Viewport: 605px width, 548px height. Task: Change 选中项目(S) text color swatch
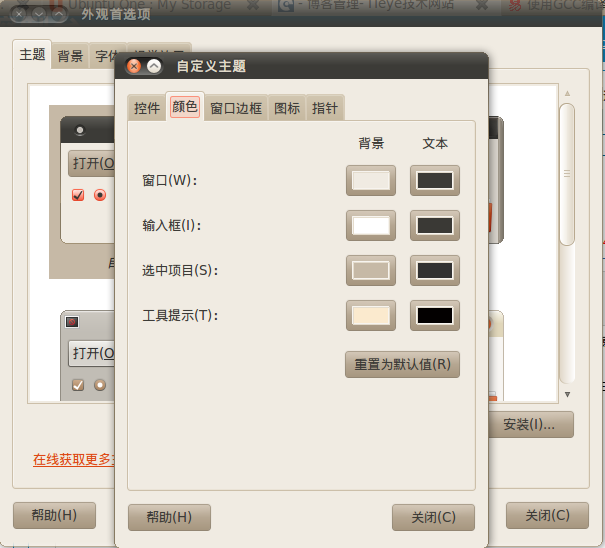click(x=435, y=270)
